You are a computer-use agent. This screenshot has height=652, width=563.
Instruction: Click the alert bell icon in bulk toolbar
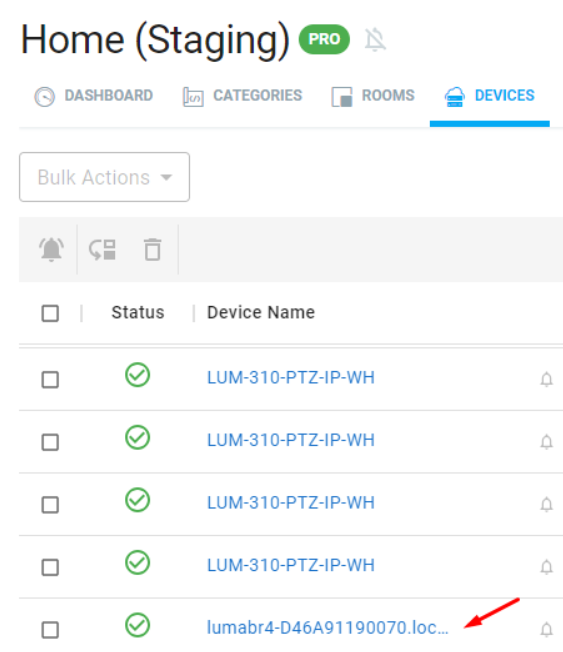point(51,249)
